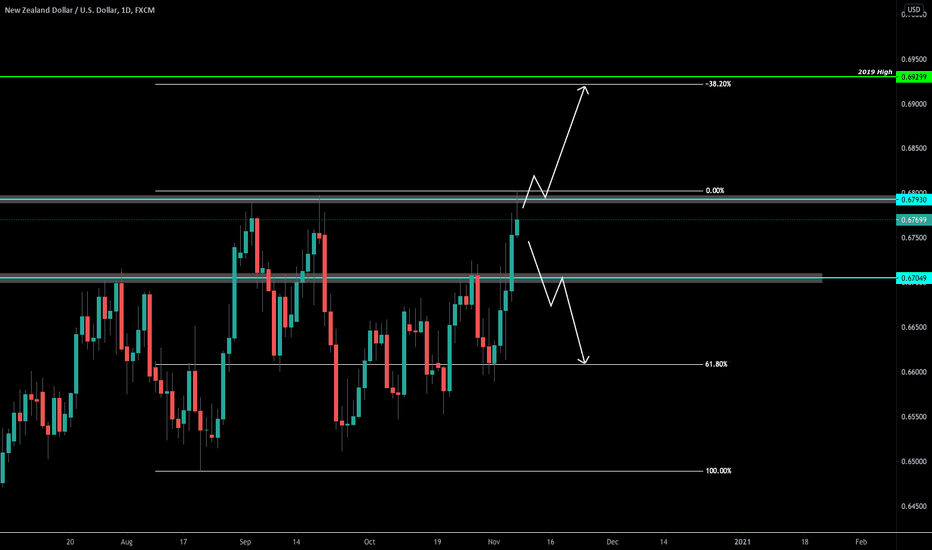Click the 18 date label on the time axis
The image size is (932, 550).
click(x=805, y=542)
